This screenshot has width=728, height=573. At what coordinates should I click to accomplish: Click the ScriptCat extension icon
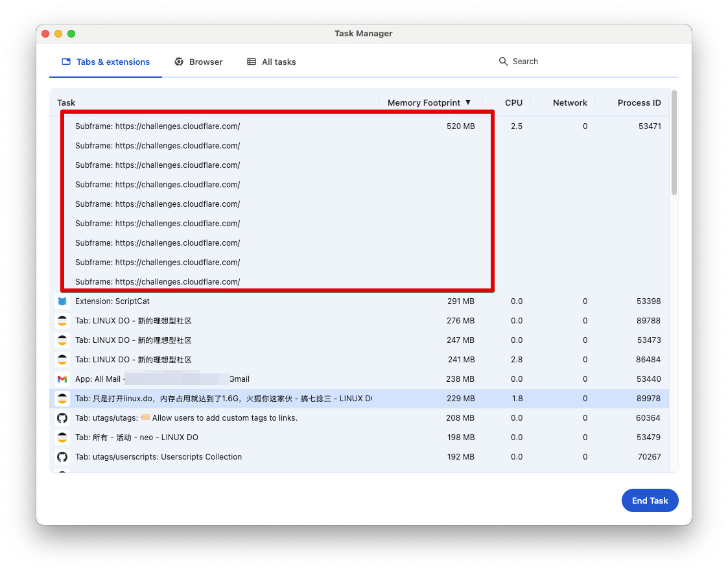click(62, 301)
